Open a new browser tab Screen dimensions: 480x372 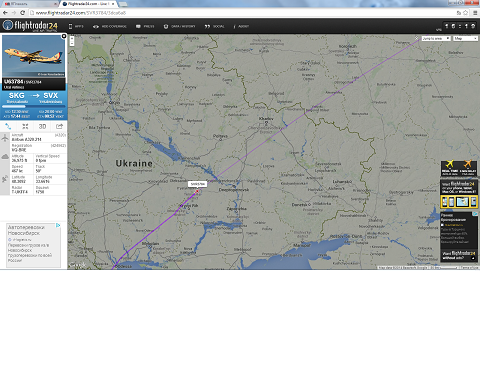coord(123,4)
